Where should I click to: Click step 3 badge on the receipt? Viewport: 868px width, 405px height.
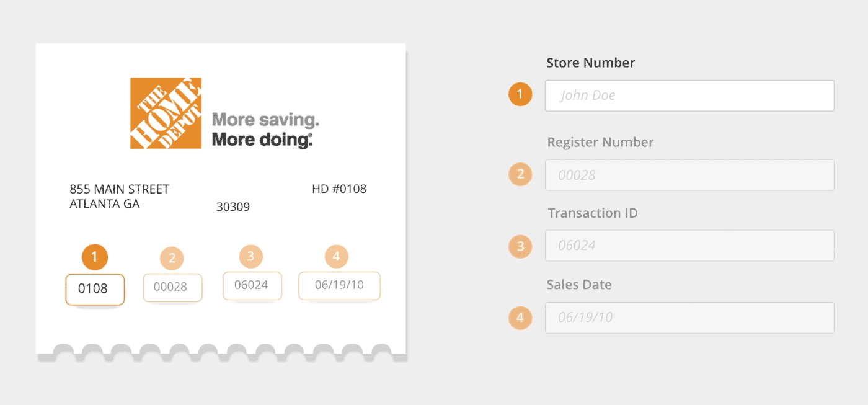(x=250, y=256)
